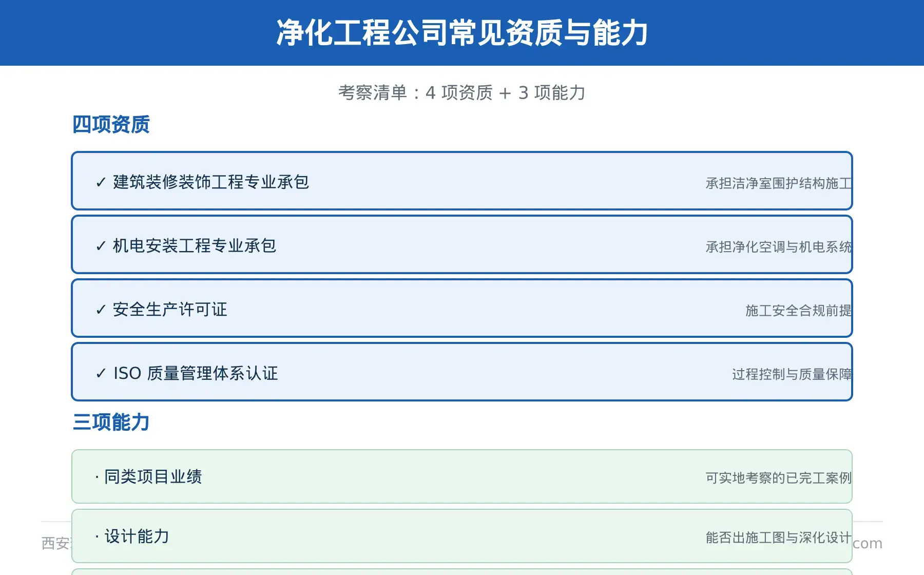The height and width of the screenshot is (575, 924).
Task: Select the ISO 质量管理体系认证 item
Action: point(462,372)
